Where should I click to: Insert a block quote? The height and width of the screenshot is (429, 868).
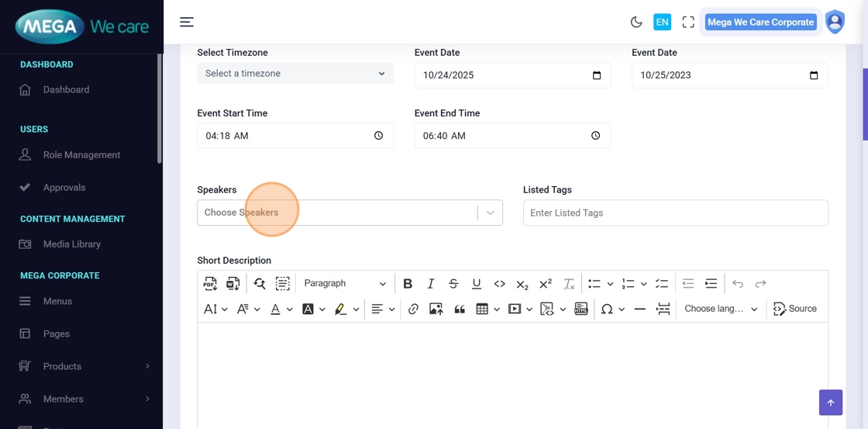(460, 309)
